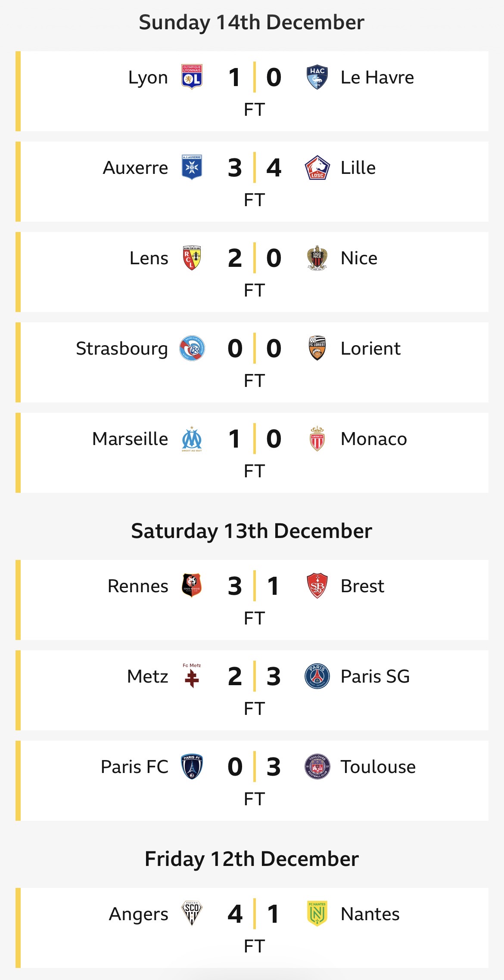This screenshot has height=980, width=504.
Task: Select the Paris FC team name
Action: [134, 767]
